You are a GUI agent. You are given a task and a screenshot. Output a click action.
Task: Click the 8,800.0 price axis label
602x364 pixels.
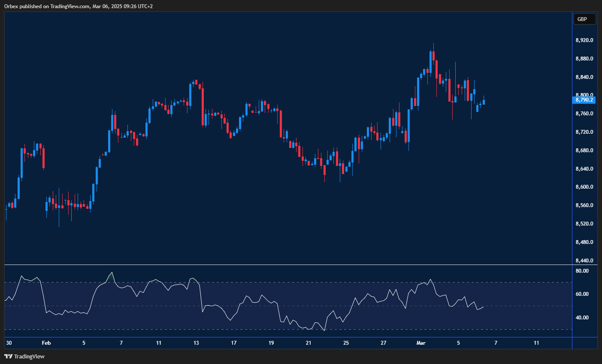584,95
